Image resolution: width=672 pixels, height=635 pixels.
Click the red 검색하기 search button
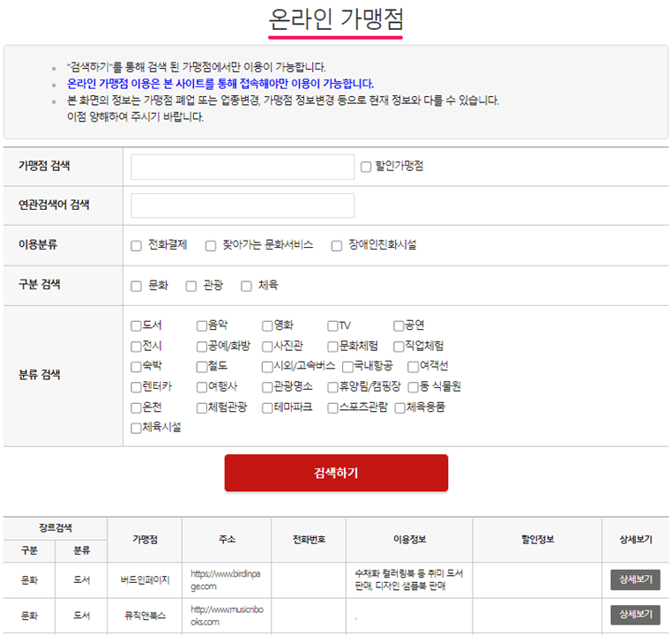336,473
